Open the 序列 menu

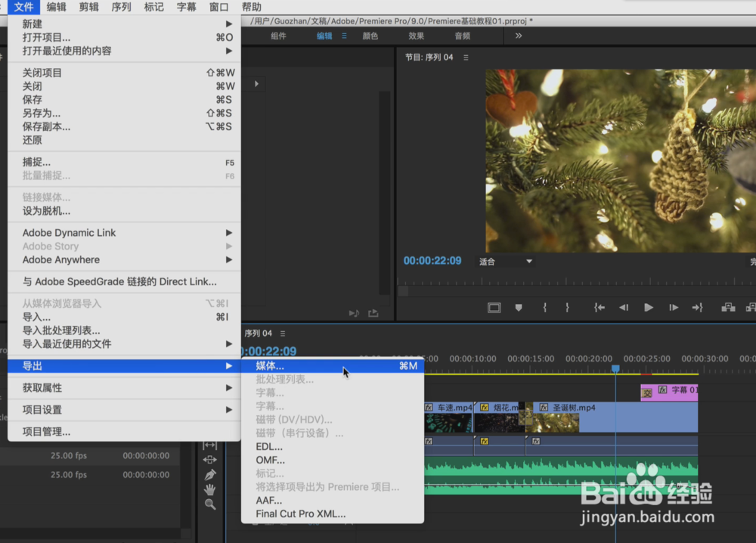pos(121,7)
